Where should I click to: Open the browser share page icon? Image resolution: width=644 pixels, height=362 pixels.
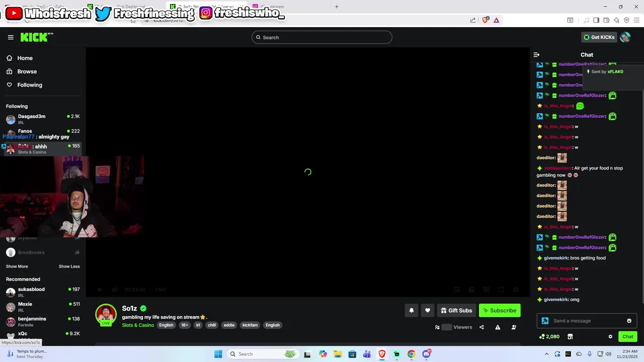[x=473, y=20]
